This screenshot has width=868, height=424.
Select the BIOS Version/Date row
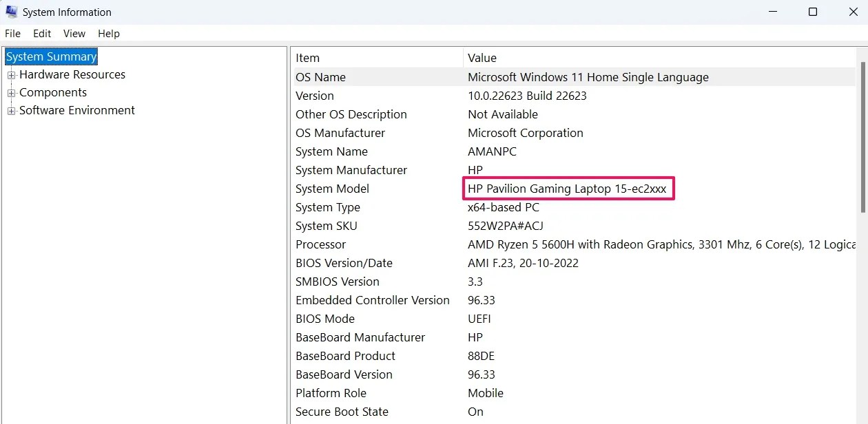[573, 263]
